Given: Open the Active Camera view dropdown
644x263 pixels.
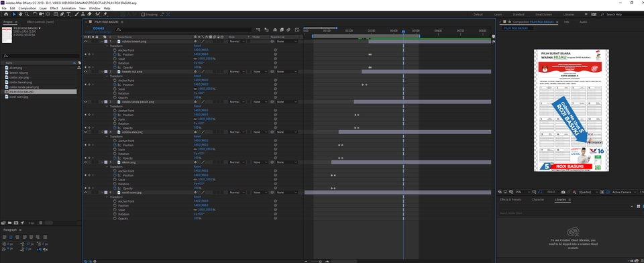Looking at the screenshot, I should (624, 192).
